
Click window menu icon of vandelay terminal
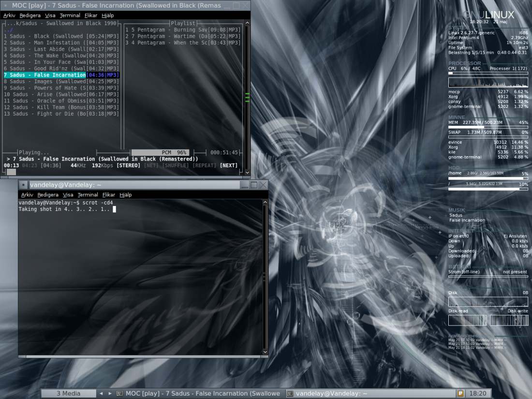pos(23,185)
